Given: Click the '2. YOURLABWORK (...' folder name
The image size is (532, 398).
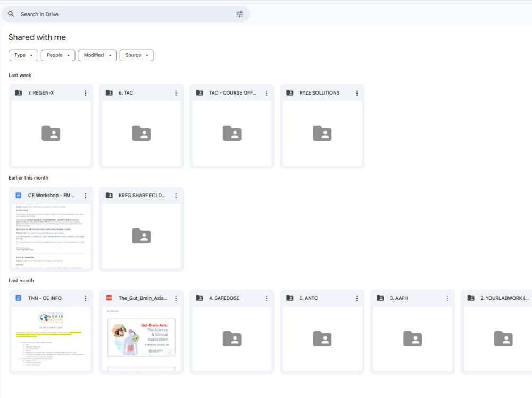Looking at the screenshot, I should 504,298.
